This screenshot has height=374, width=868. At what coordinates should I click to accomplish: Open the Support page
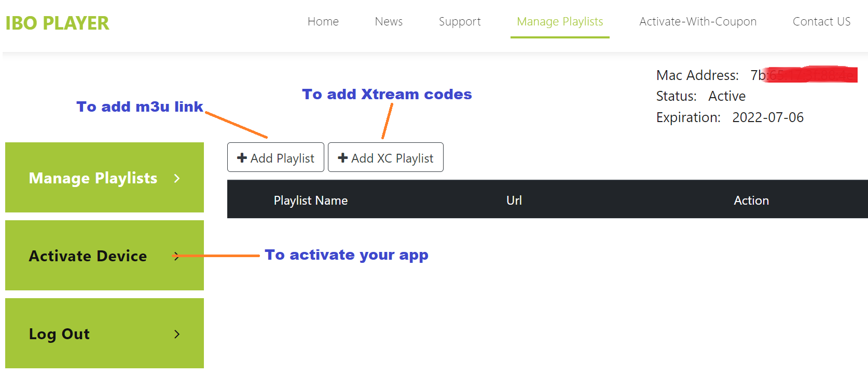point(460,21)
